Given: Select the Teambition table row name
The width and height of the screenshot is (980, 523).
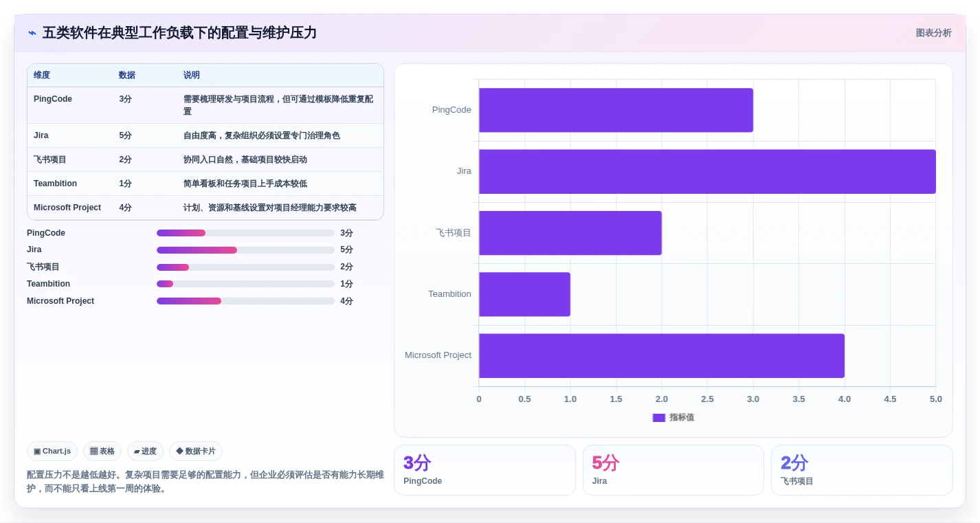Looking at the screenshot, I should pos(55,183).
